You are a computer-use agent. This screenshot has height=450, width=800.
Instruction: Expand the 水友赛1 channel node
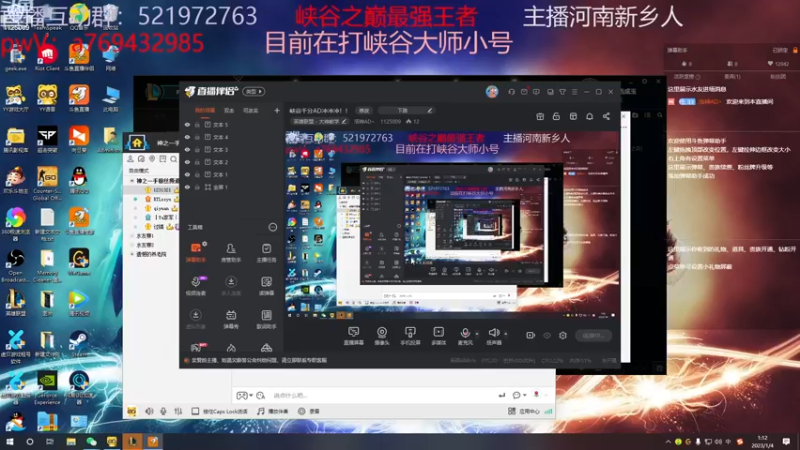pyautogui.click(x=132, y=236)
